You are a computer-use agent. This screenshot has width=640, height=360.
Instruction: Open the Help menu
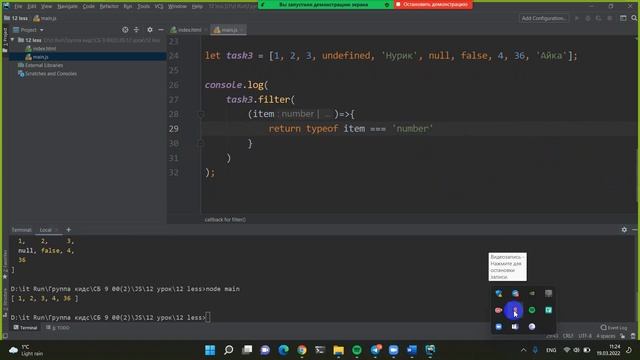coord(197,6)
